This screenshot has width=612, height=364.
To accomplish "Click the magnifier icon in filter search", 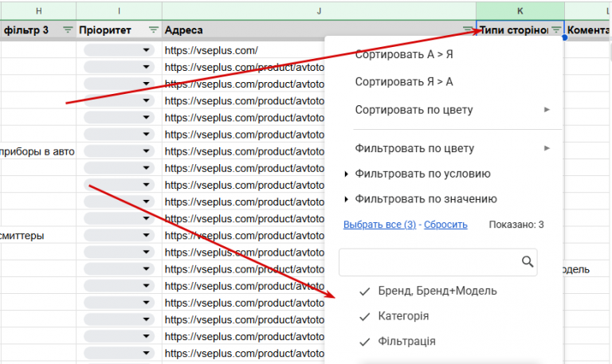I will (527, 261).
